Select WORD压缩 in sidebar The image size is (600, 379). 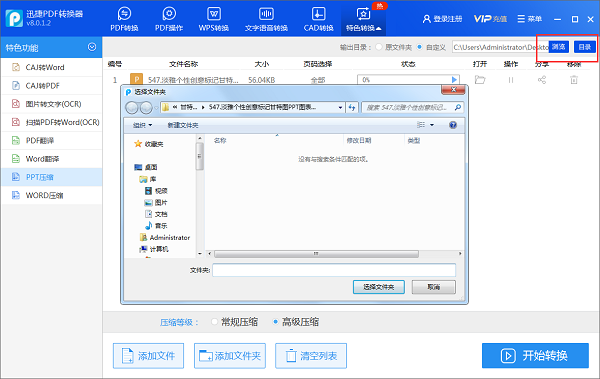click(x=52, y=195)
